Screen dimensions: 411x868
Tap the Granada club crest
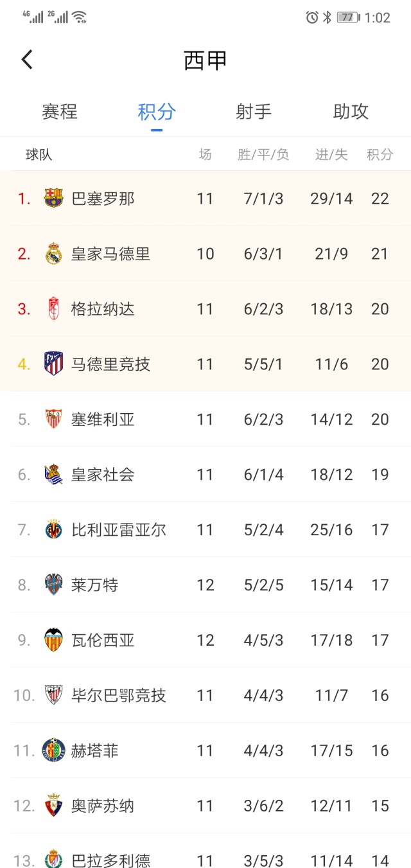pyautogui.click(x=53, y=309)
